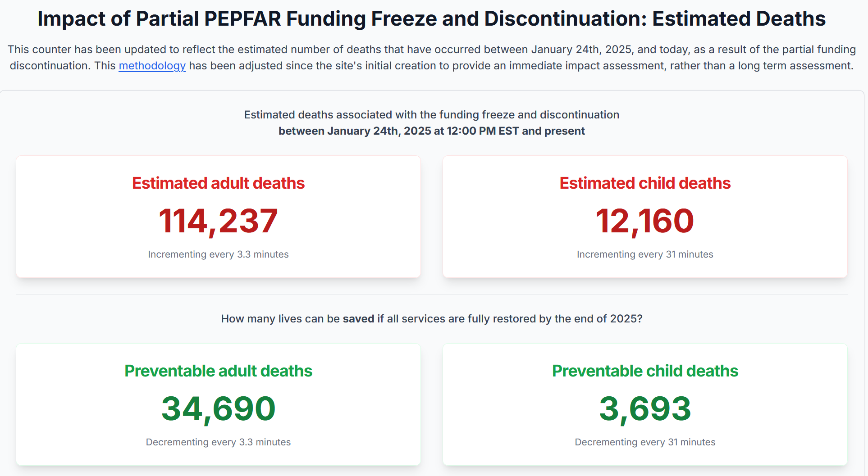The height and width of the screenshot is (476, 868).
Task: Click the bold word "saved" in the question
Action: pos(358,319)
